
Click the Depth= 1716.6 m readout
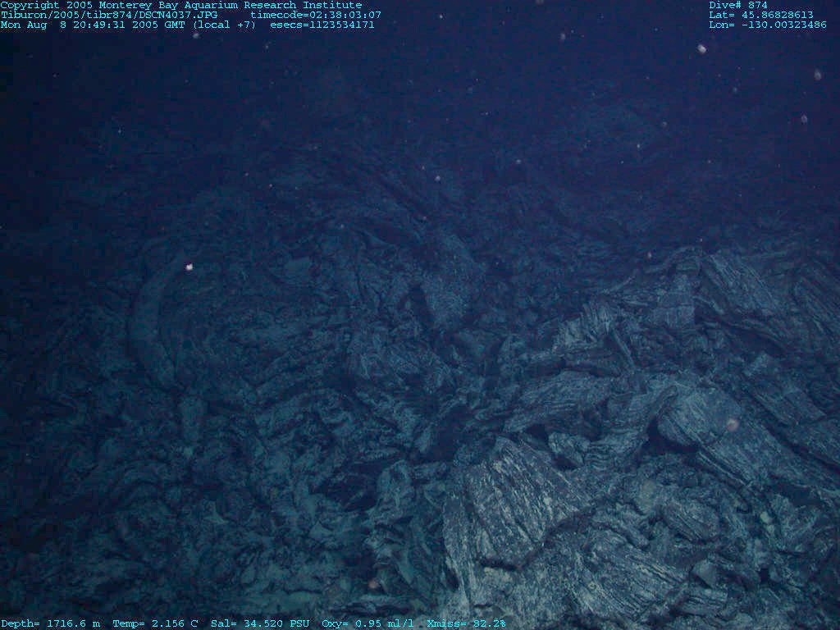(x=50, y=623)
